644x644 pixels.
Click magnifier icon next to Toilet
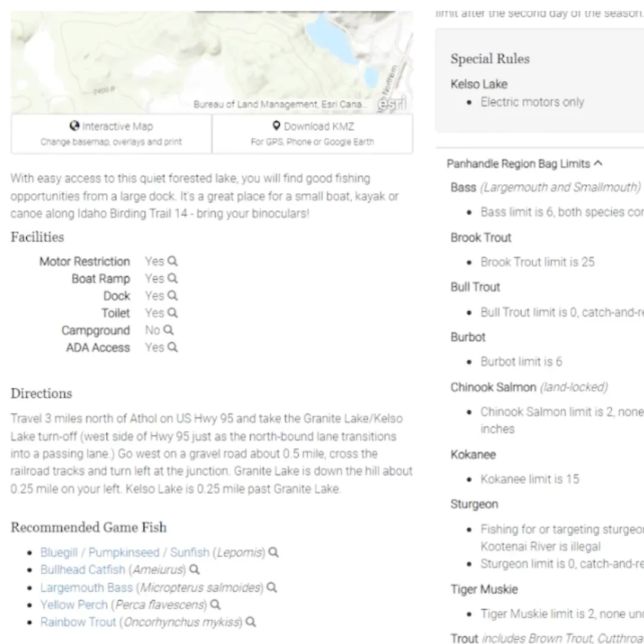[173, 313]
